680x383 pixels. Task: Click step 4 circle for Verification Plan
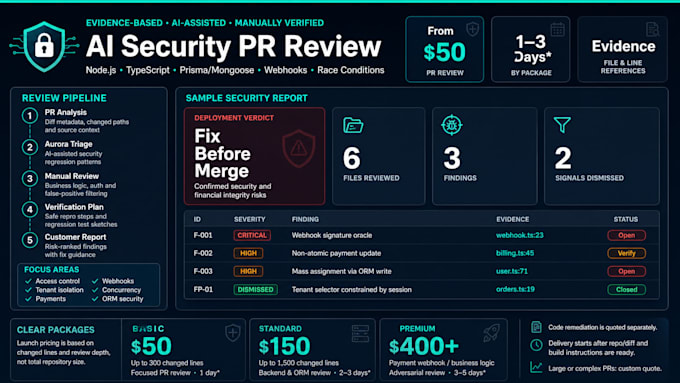coord(29,210)
